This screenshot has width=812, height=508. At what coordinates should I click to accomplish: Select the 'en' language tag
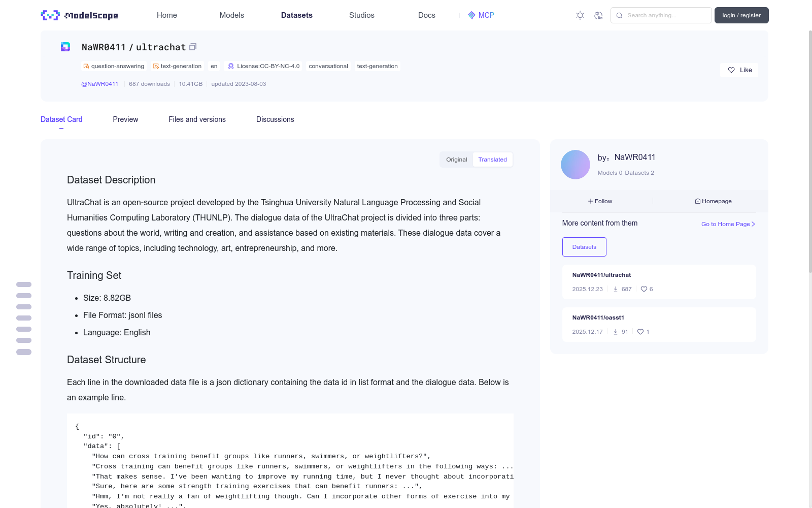pyautogui.click(x=214, y=66)
